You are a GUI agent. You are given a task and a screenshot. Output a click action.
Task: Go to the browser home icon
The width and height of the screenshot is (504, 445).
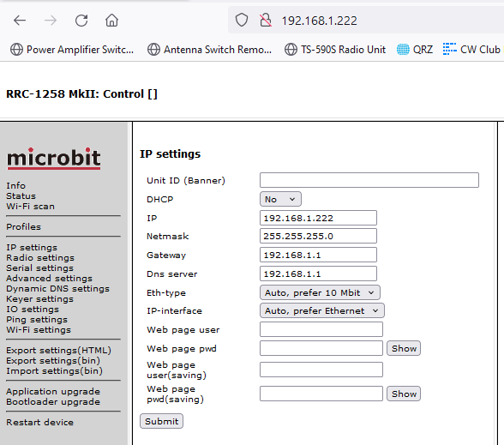tap(111, 21)
